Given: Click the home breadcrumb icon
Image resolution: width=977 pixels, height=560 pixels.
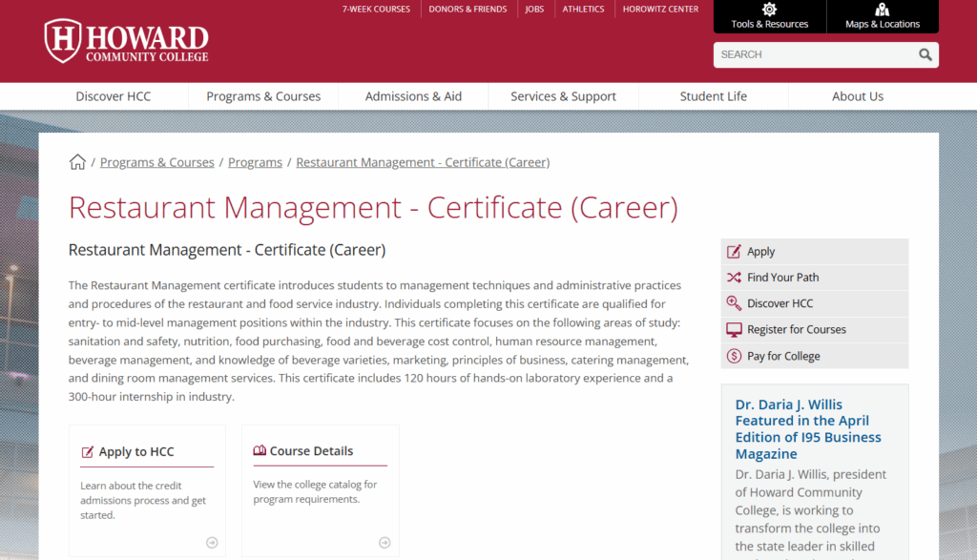Looking at the screenshot, I should pyautogui.click(x=77, y=162).
